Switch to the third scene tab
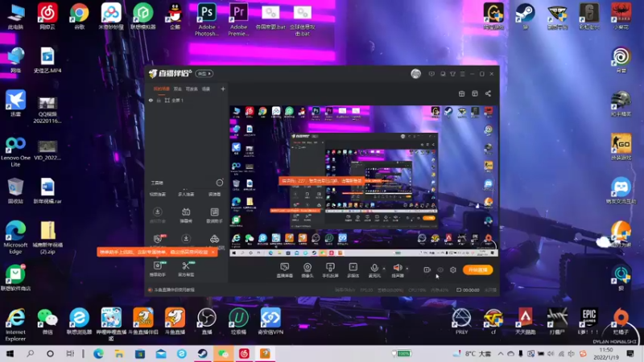Image resolution: width=644 pixels, height=362 pixels. [192, 88]
